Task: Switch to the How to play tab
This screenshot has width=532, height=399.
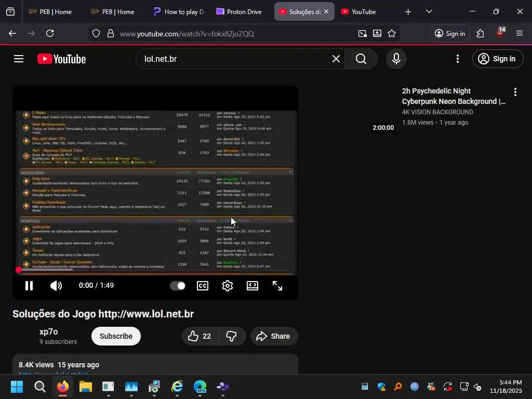Action: (x=179, y=11)
